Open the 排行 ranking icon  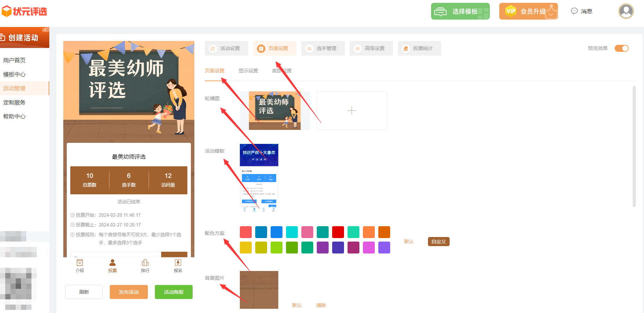145,263
